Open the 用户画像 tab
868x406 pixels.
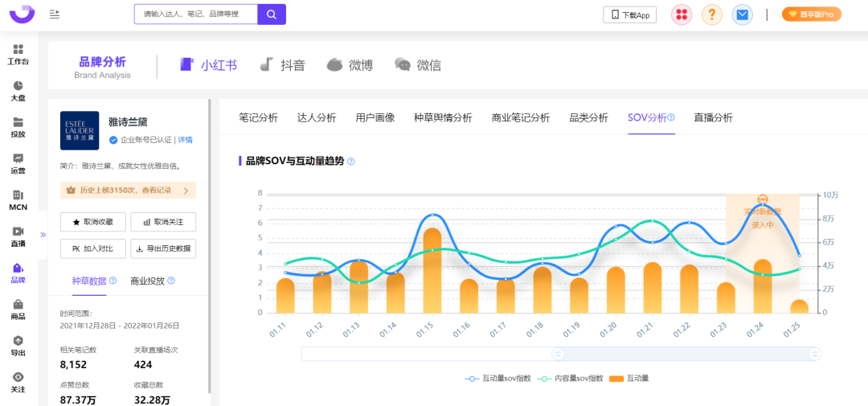[375, 117]
